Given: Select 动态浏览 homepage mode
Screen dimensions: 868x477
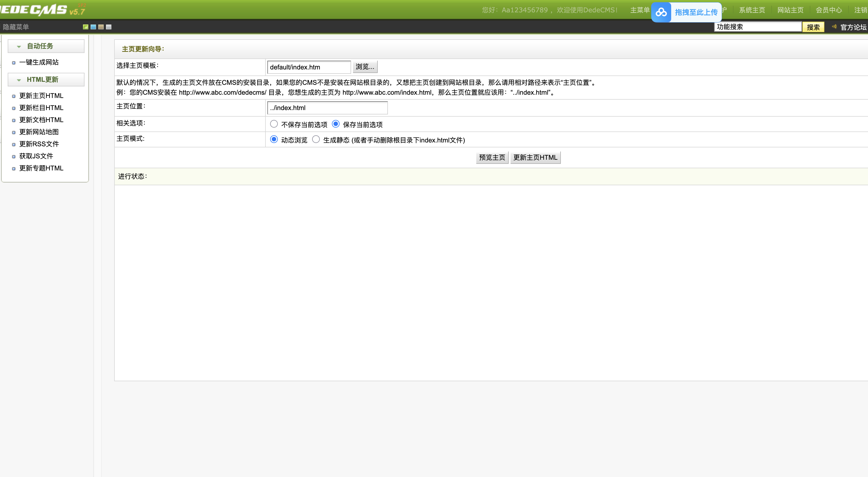Looking at the screenshot, I should [x=274, y=139].
